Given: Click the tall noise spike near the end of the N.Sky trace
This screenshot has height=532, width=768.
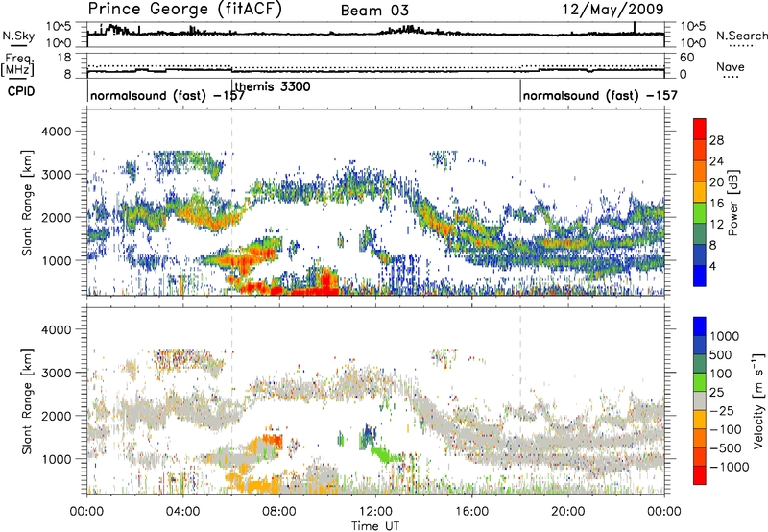Looking at the screenshot, I should 635,28.
